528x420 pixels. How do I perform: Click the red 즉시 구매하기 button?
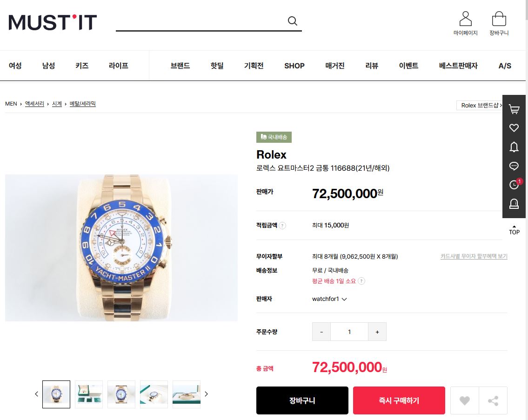tap(399, 400)
